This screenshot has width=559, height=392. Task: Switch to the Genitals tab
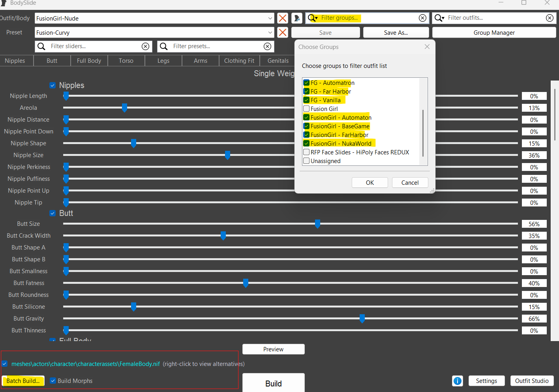click(x=278, y=61)
